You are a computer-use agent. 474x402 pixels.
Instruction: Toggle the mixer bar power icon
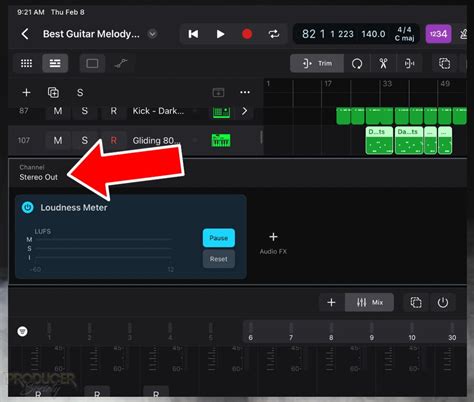[x=443, y=303]
